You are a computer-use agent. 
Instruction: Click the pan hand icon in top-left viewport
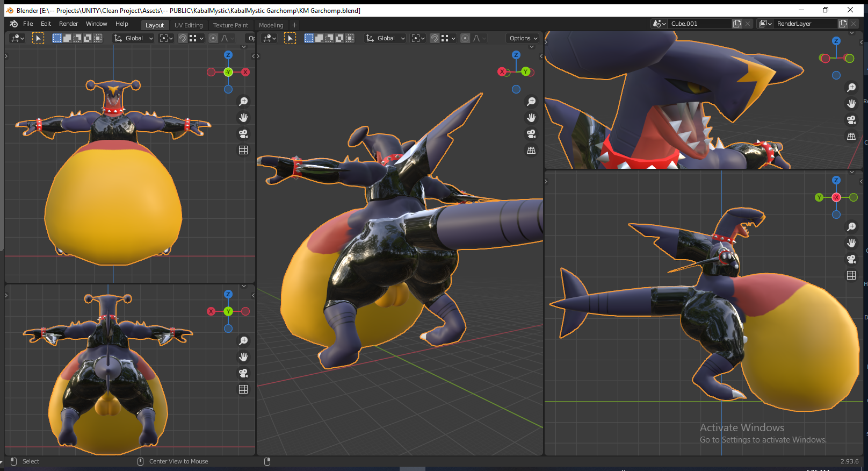coord(243,118)
